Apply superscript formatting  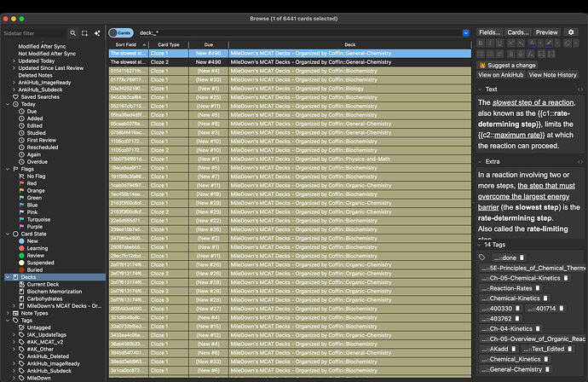(510, 43)
